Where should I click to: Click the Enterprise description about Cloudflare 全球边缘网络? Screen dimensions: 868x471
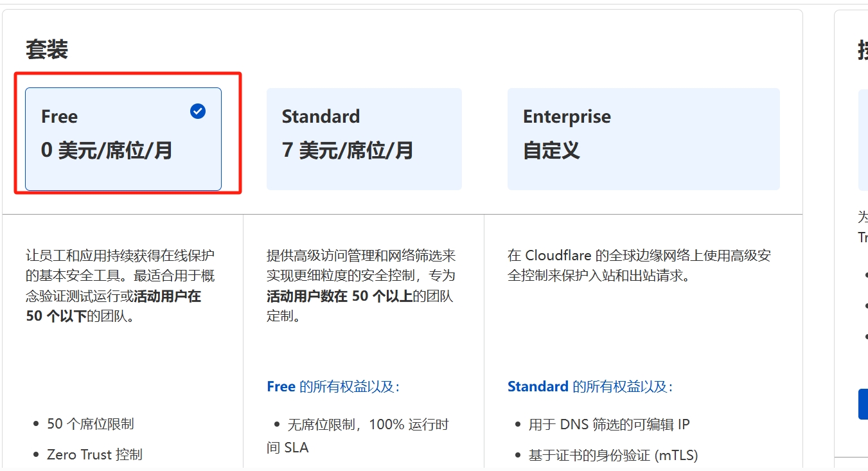click(x=639, y=265)
